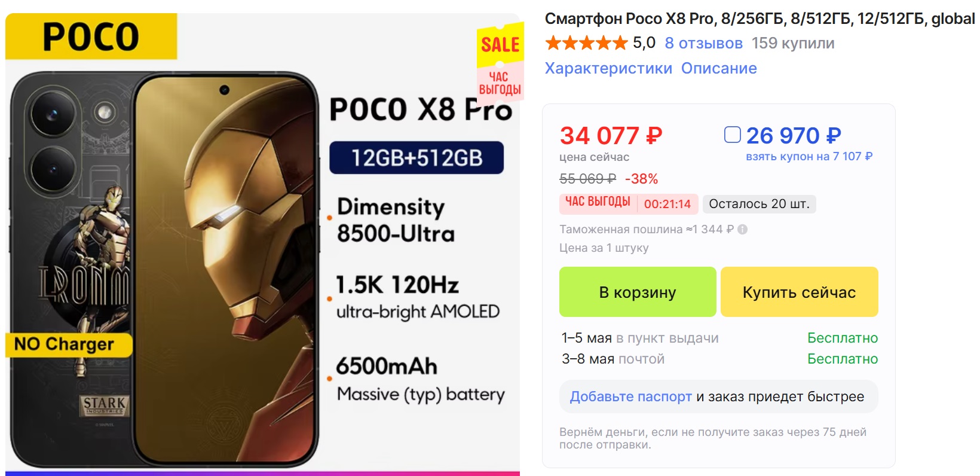Click the yellow POCO logo banner
980x476 pixels.
click(x=91, y=36)
